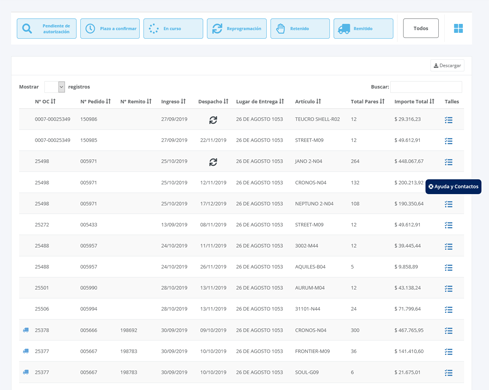This screenshot has height=390, width=489.
Task: Filter by Reprogramación status
Action: coord(237,29)
